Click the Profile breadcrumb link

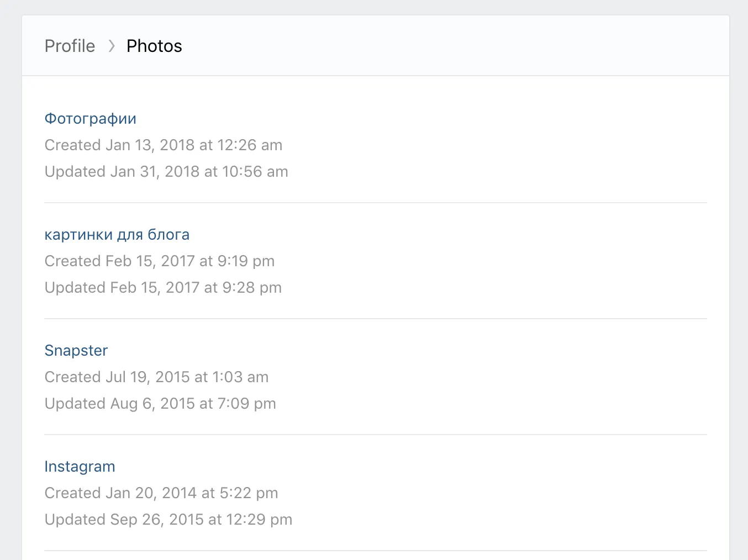tap(70, 46)
